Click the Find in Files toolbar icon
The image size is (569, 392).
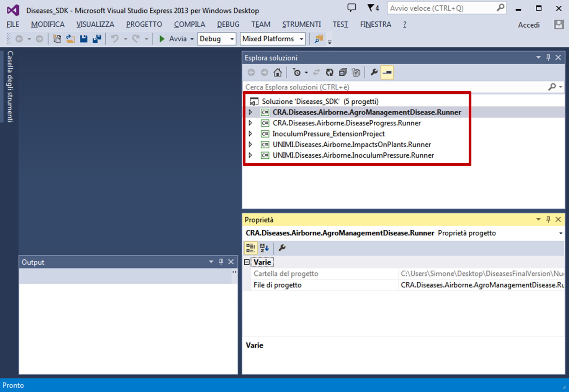click(319, 39)
